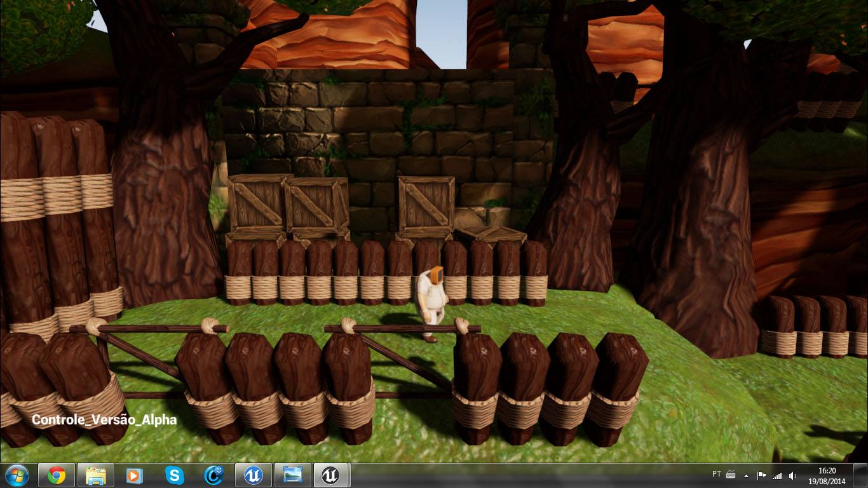Click the blue swirl smiley taskbar icon
This screenshot has width=868, height=488.
(214, 475)
